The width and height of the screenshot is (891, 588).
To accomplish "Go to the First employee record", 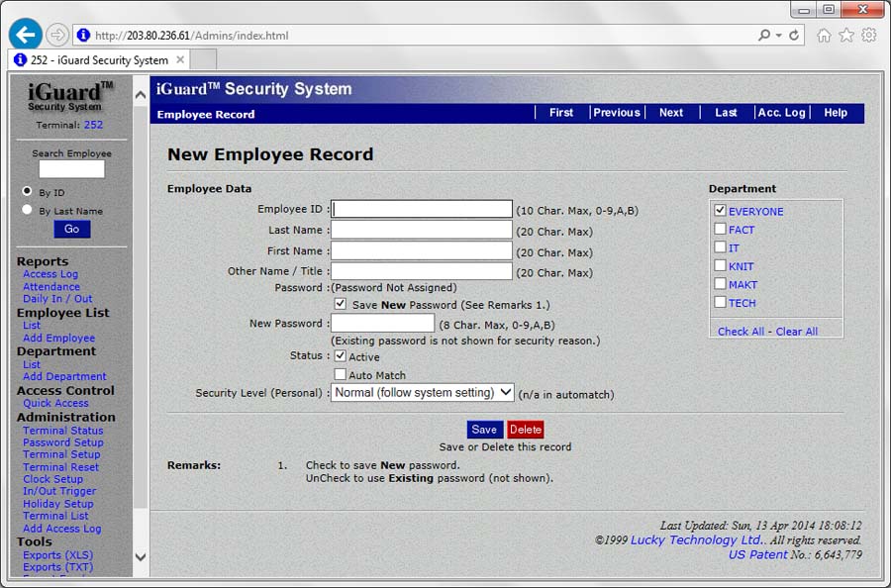I will point(561,113).
